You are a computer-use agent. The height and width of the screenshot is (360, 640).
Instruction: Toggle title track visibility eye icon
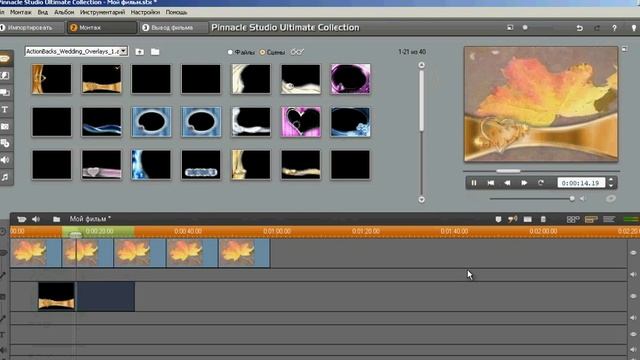(x=633, y=334)
